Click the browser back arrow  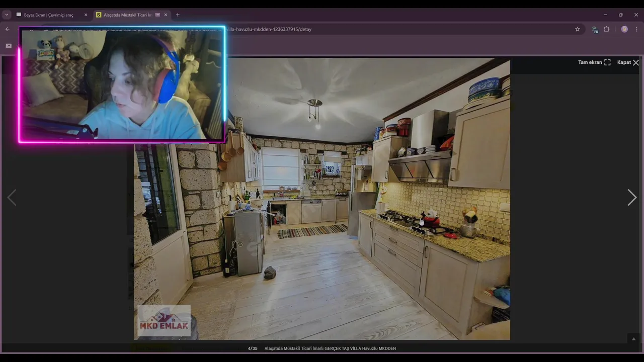(8, 29)
